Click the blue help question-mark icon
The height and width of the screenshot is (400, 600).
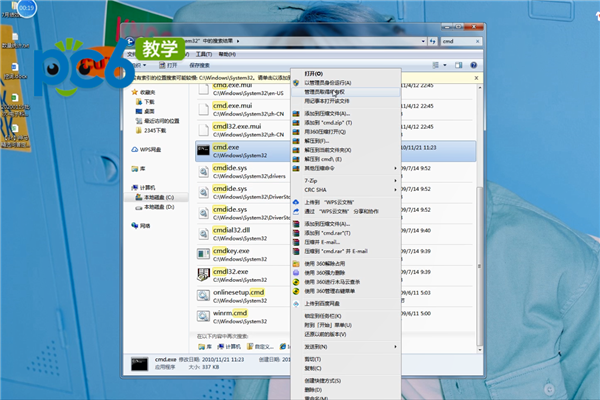474,65
